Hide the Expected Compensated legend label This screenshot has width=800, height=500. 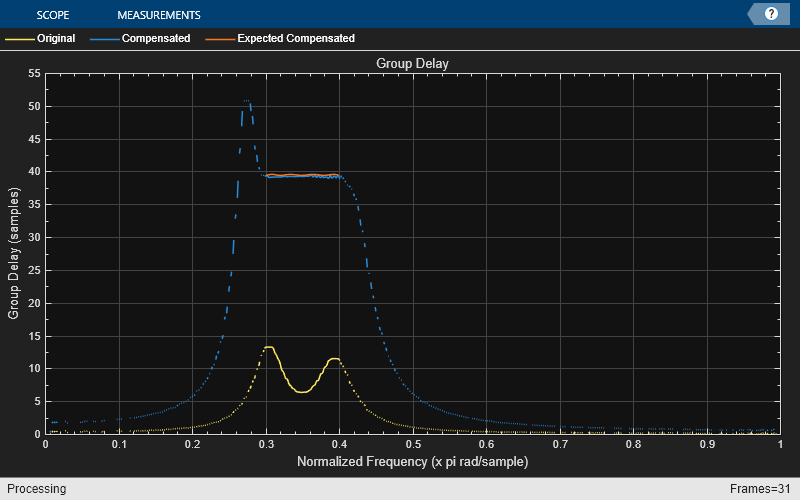pyautogui.click(x=295, y=39)
